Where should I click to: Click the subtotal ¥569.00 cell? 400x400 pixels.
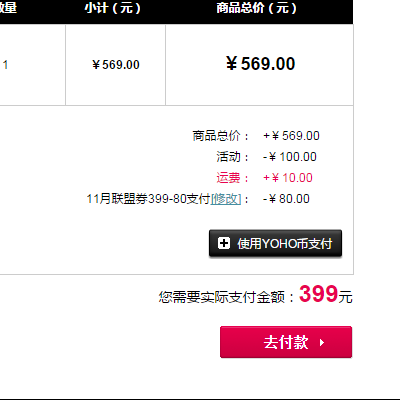[x=116, y=65]
